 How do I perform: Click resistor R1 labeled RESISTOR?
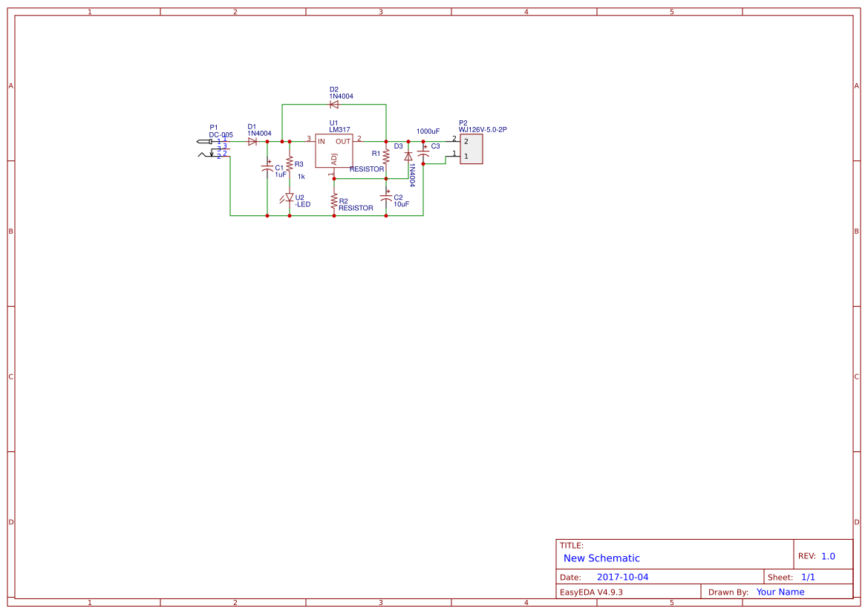[386, 157]
